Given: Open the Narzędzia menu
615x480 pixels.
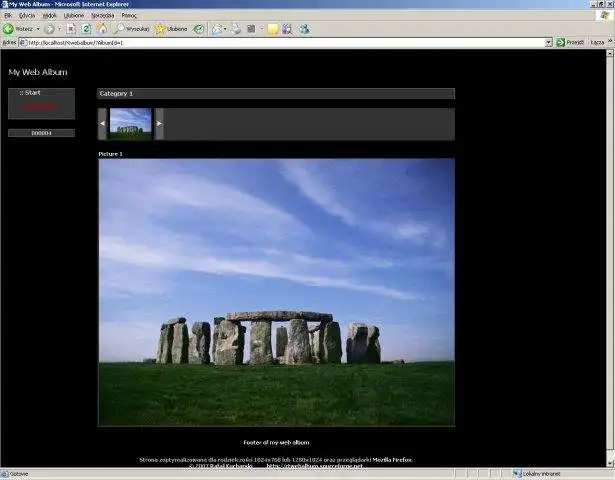Looking at the screenshot, I should coord(102,15).
